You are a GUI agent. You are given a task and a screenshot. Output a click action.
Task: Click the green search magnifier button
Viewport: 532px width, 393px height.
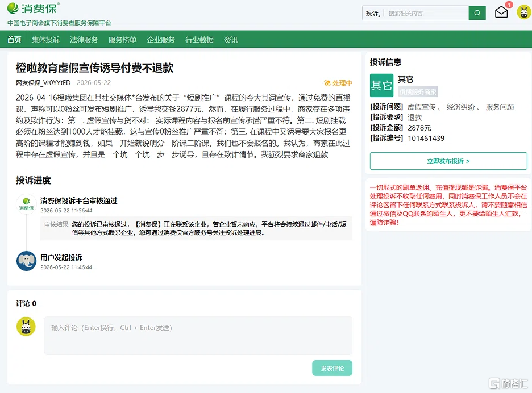(x=477, y=13)
